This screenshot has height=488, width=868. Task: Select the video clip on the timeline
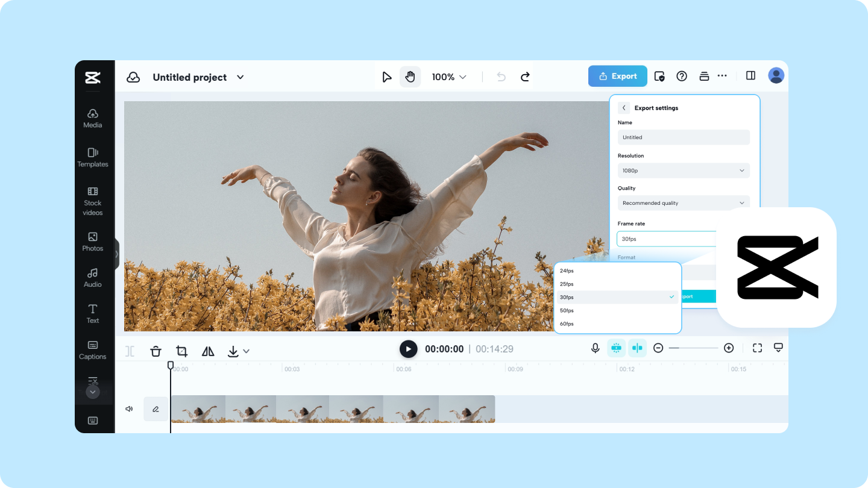(x=333, y=409)
